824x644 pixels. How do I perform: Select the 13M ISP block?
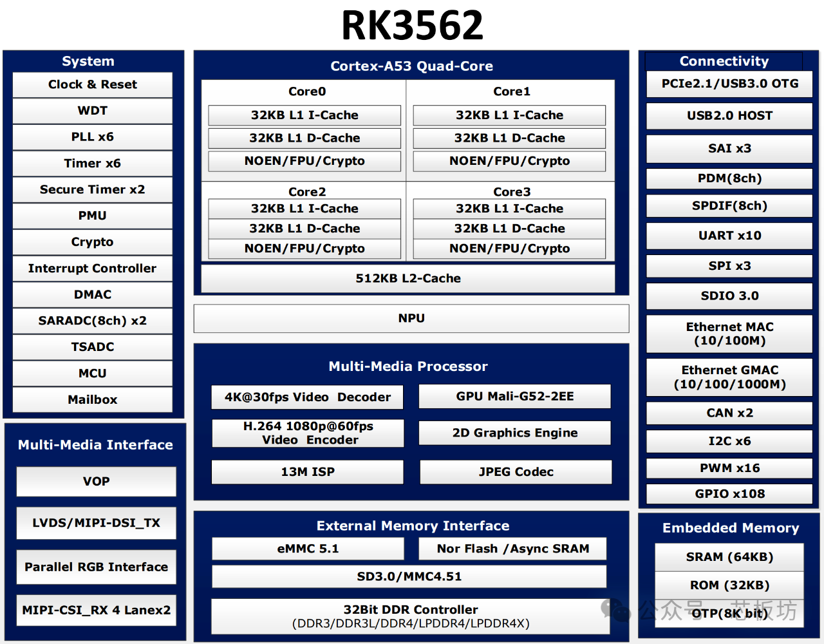point(307,472)
